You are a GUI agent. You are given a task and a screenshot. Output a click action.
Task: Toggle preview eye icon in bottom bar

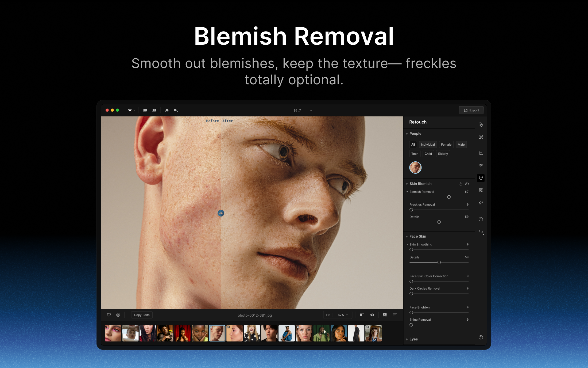(372, 315)
